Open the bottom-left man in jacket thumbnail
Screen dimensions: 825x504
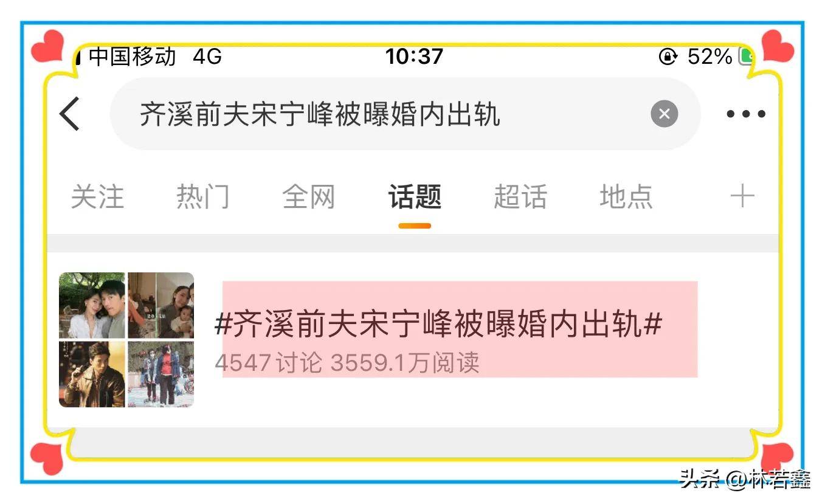(x=92, y=374)
